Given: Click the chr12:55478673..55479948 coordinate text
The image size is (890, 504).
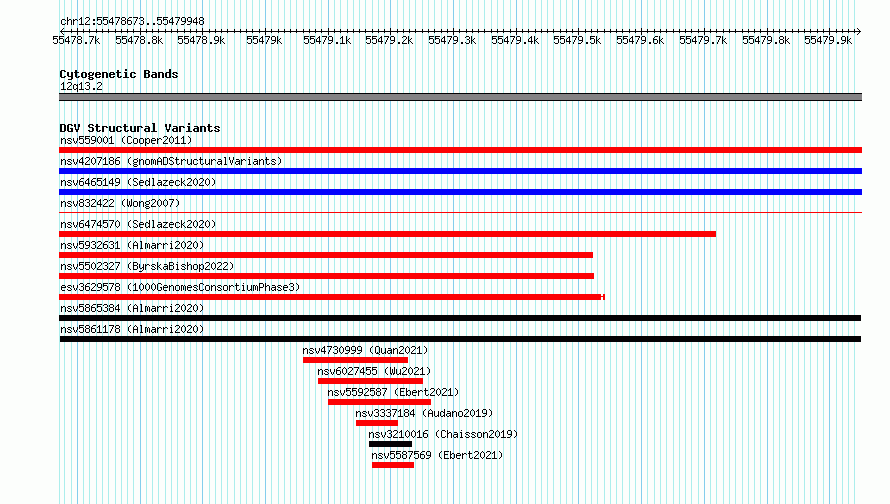Looking at the screenshot, I should [132, 21].
